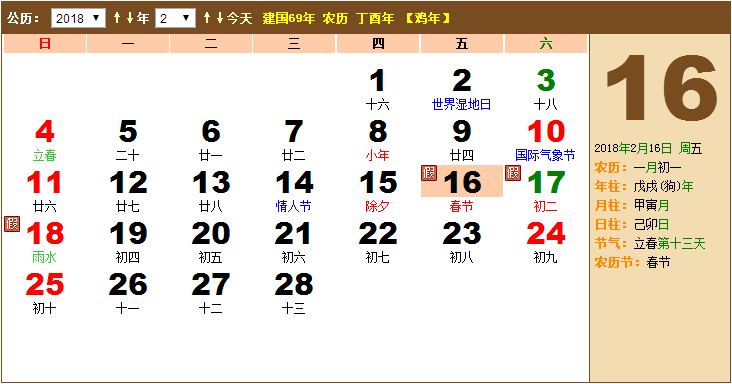Select day 10 国际气象节

pos(545,140)
